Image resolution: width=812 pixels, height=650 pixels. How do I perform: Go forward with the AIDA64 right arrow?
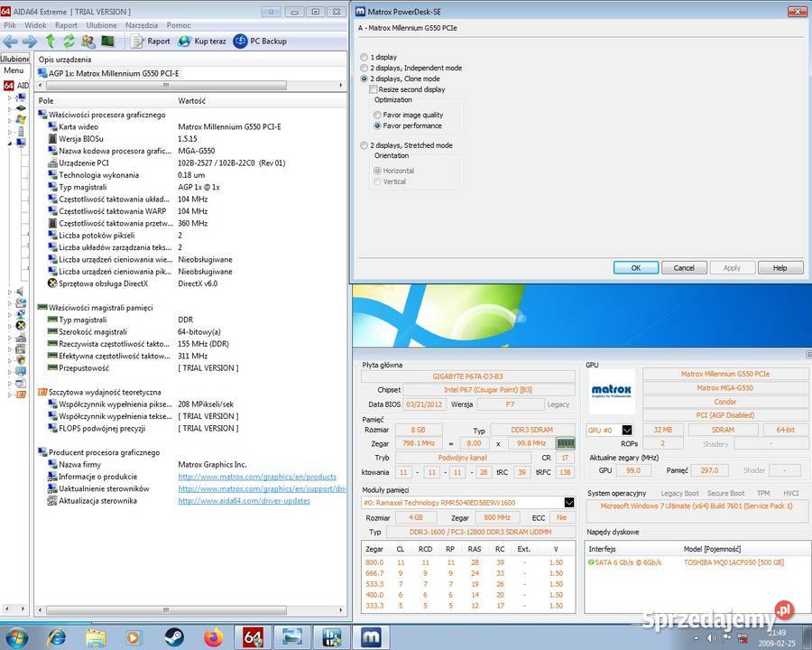(x=29, y=41)
